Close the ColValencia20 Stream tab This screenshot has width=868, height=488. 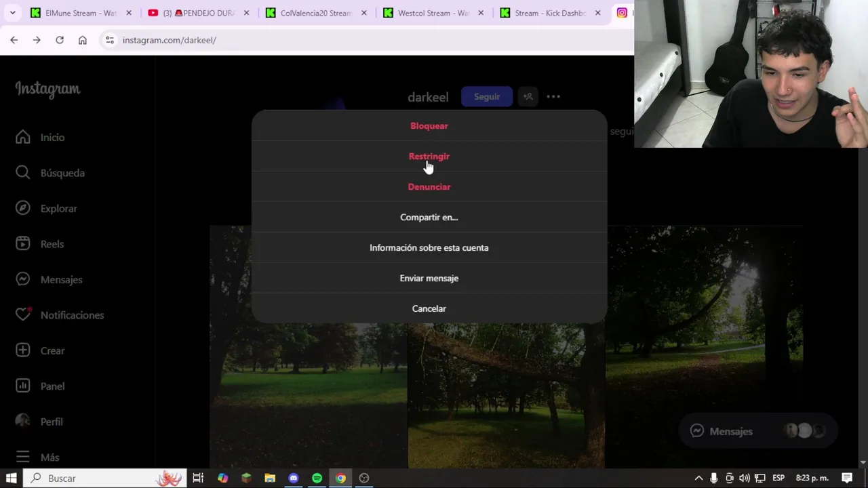pos(363,13)
